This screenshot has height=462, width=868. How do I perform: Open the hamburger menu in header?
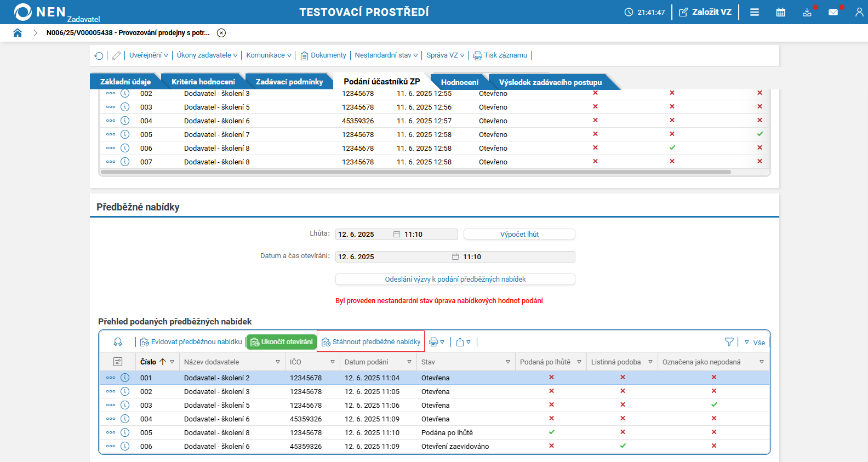pos(755,12)
